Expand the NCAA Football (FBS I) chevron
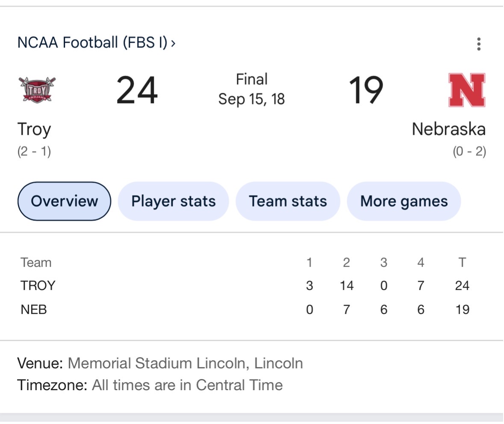 173,43
